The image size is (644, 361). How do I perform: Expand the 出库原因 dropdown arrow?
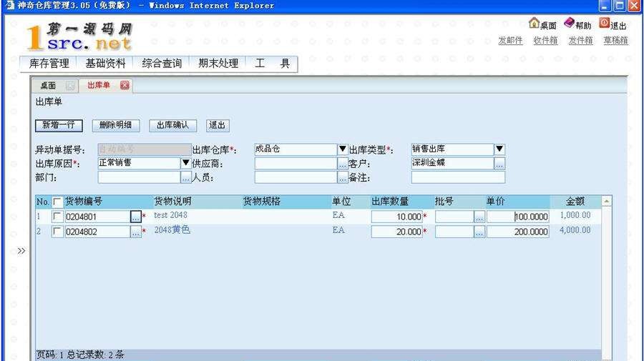coord(185,163)
